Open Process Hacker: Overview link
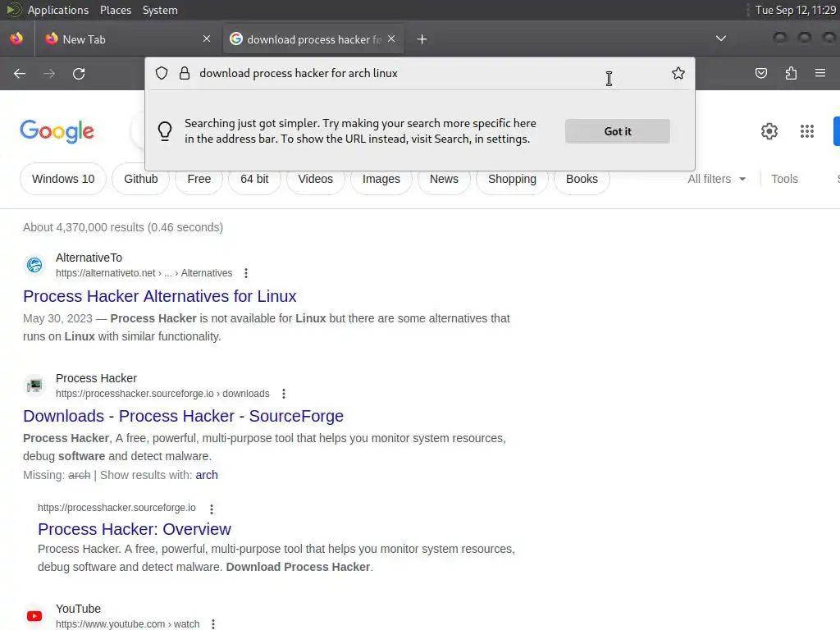840x630 pixels. click(x=135, y=529)
